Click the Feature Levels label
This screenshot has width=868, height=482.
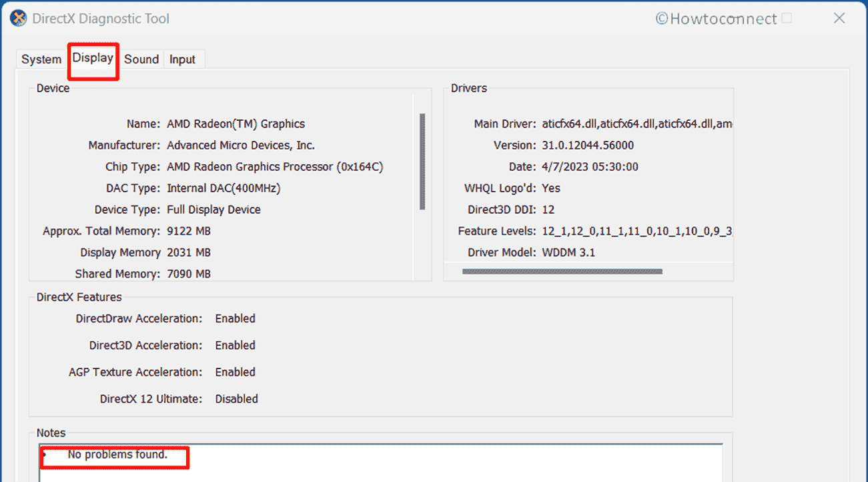[x=497, y=231]
